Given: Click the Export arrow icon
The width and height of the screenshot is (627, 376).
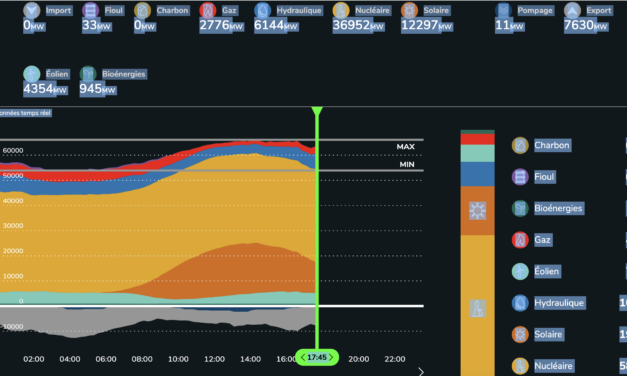Looking at the screenshot, I should [572, 10].
